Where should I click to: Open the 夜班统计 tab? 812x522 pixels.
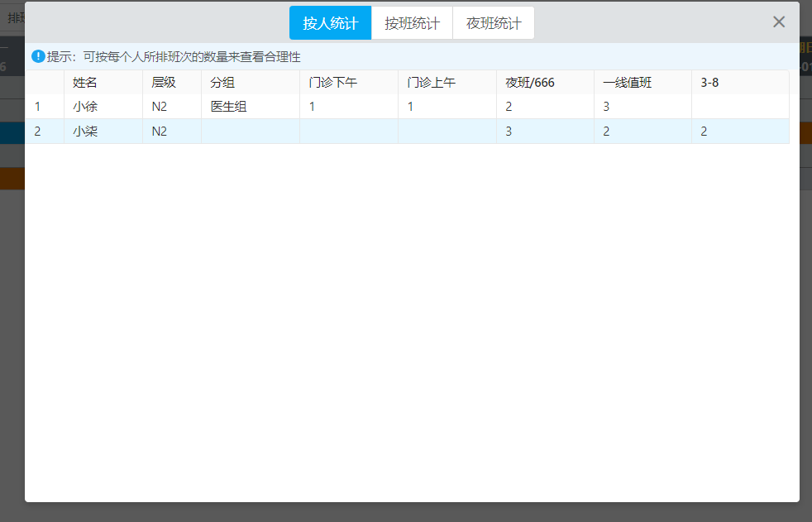(x=494, y=23)
